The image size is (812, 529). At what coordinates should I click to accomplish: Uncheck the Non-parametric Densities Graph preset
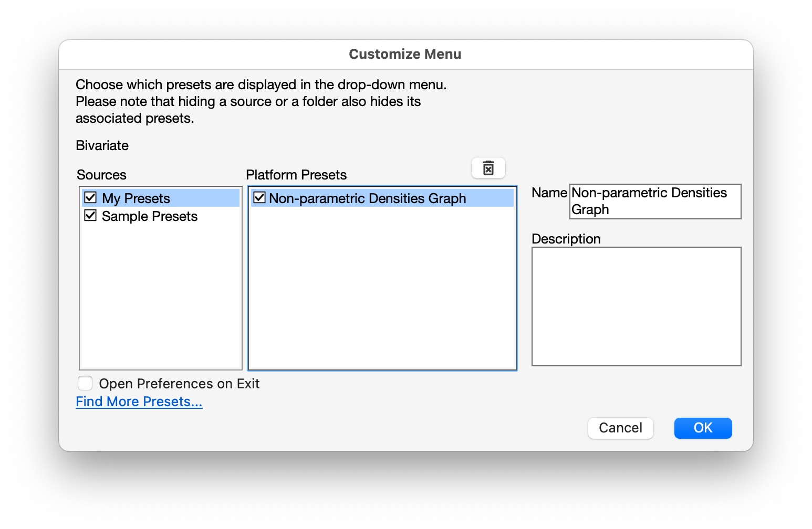(259, 198)
